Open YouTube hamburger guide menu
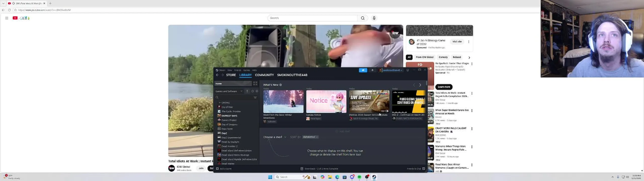Screen dimensions: 644x181 pos(7,18)
